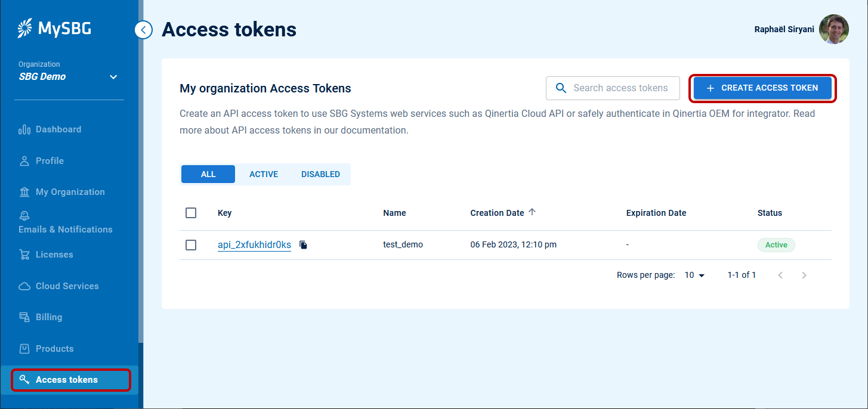Click the Cloud Services cloud icon
Screen dimensions: 868x409
point(24,286)
